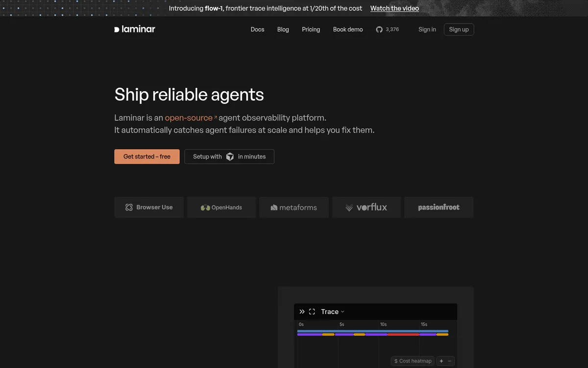Screen dimensions: 588x368
Task: Click the long blue top trace bar
Action: 372,331
